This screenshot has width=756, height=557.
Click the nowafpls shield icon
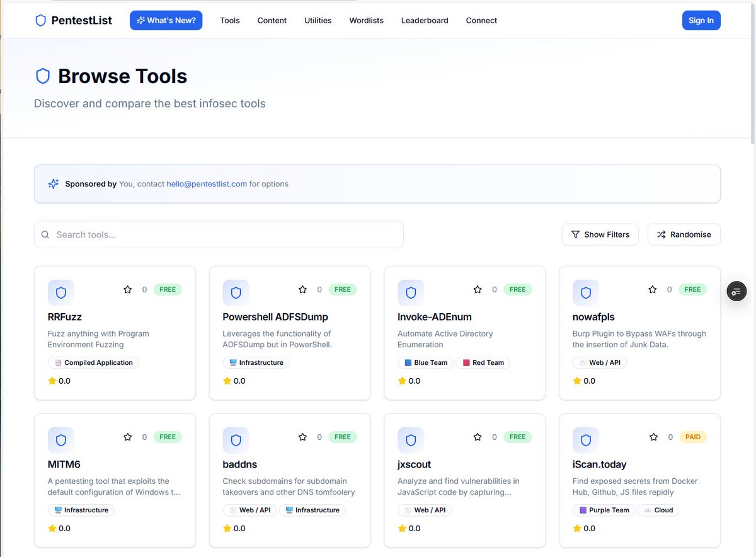click(586, 292)
